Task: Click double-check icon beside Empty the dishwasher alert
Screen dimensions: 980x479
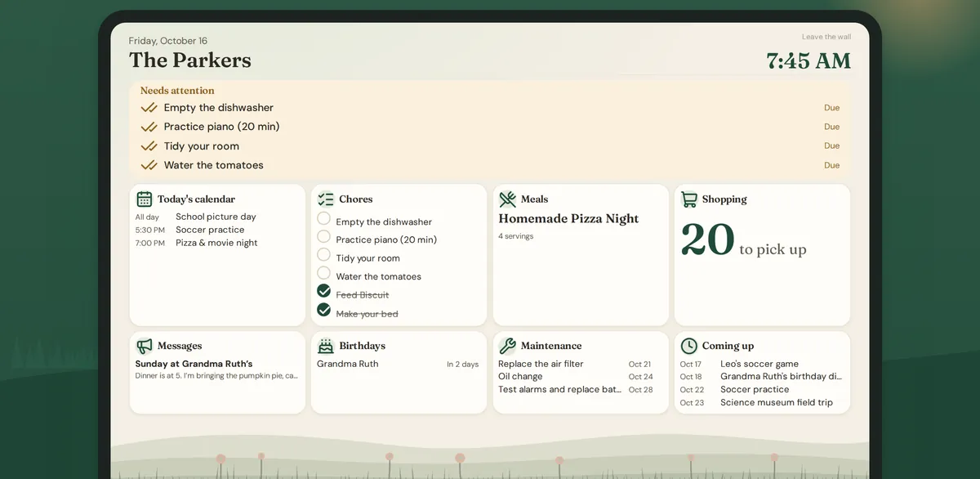Action: point(149,108)
